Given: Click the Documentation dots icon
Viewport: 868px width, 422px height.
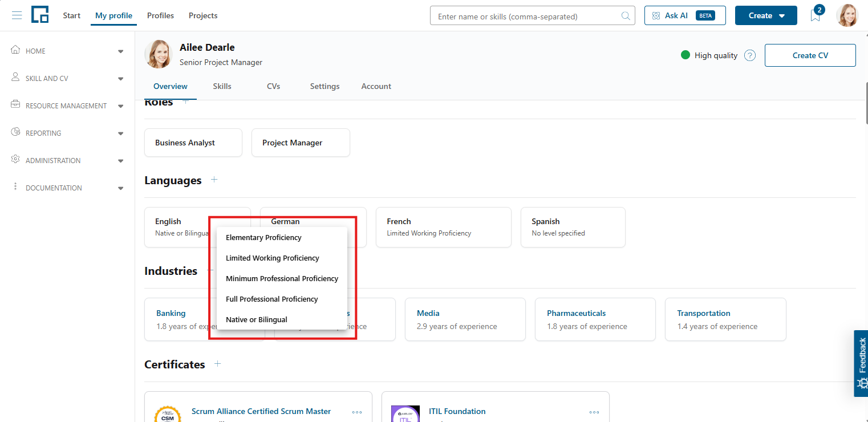Looking at the screenshot, I should coord(15,187).
